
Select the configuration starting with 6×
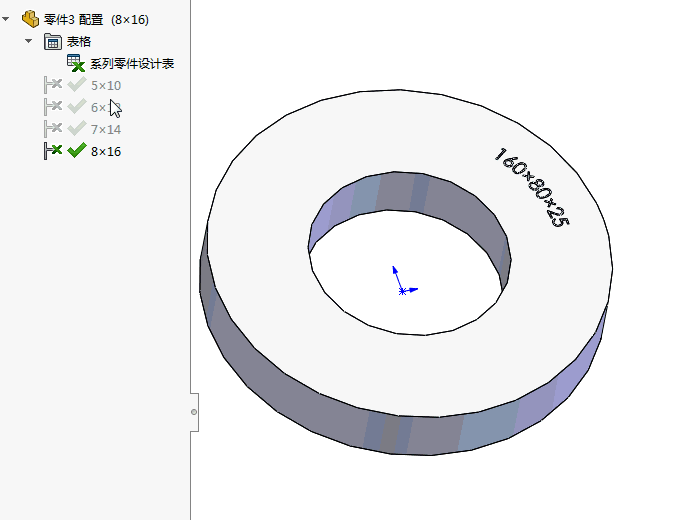105,107
